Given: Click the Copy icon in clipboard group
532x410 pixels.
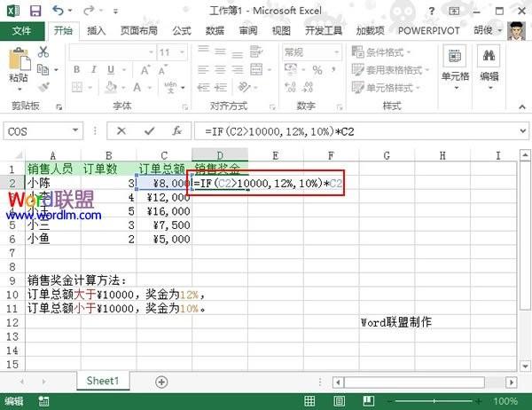Looking at the screenshot, I should (43, 69).
